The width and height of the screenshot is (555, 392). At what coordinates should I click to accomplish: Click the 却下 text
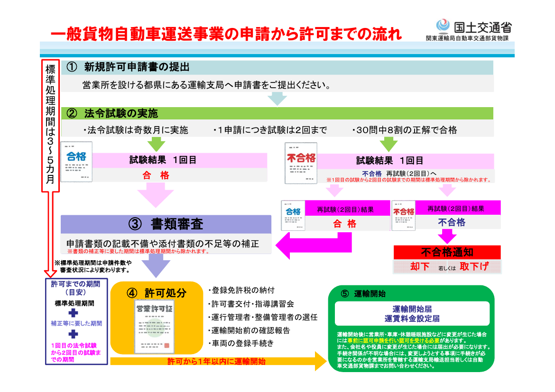pos(420,266)
